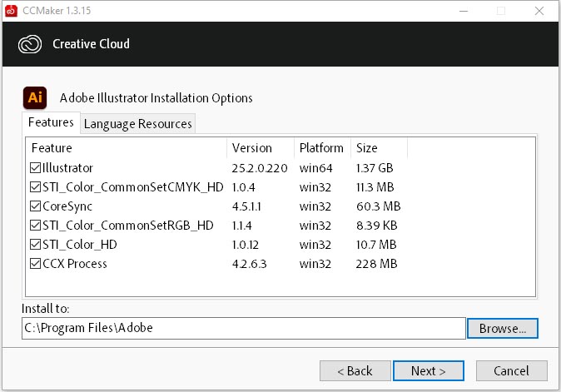
Task: Click version 1.0.12 cell
Action: 245,245
